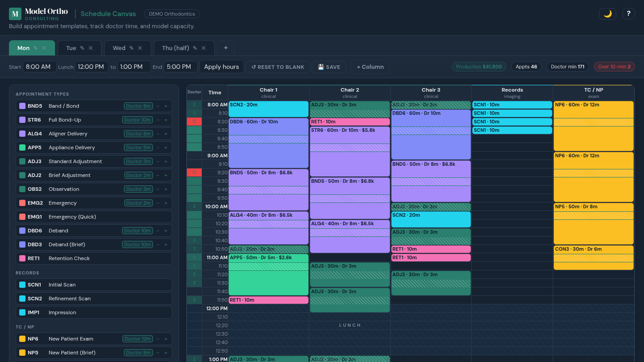Screen dimensions: 644x362
Task: Add a new column to the schedule
Action: click(x=370, y=67)
